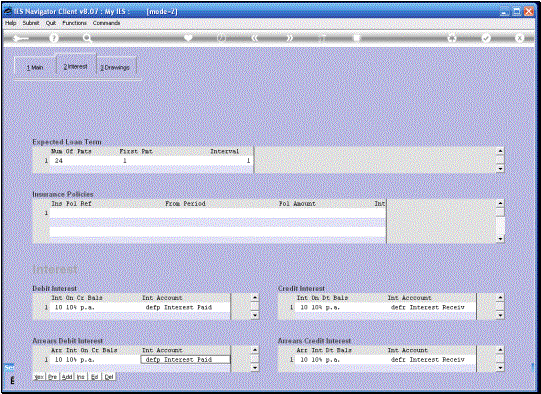Click Debit Interest account defp Interest Paid
The width and height of the screenshot is (541, 394).
178,307
